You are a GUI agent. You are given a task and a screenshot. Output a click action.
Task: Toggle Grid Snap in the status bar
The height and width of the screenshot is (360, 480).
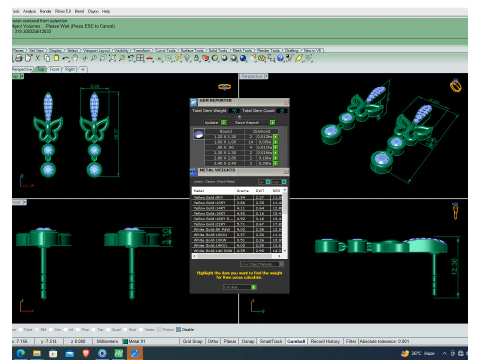pos(192,341)
